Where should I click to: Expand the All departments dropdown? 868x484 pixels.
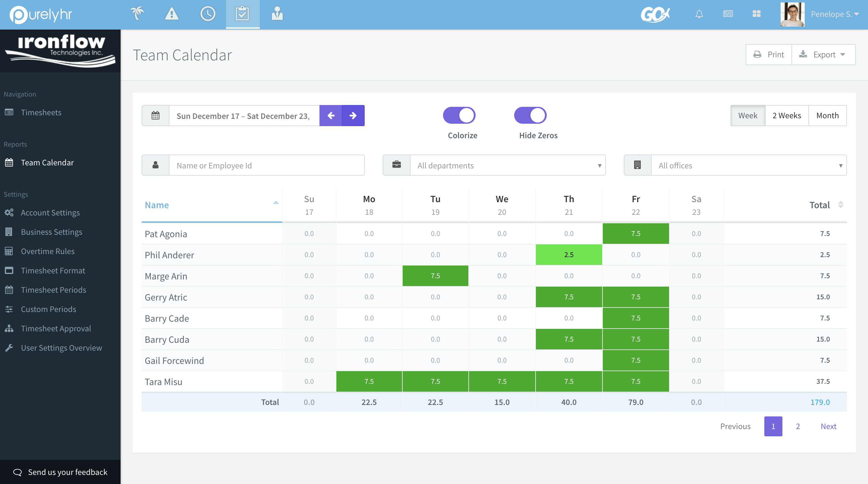click(508, 165)
